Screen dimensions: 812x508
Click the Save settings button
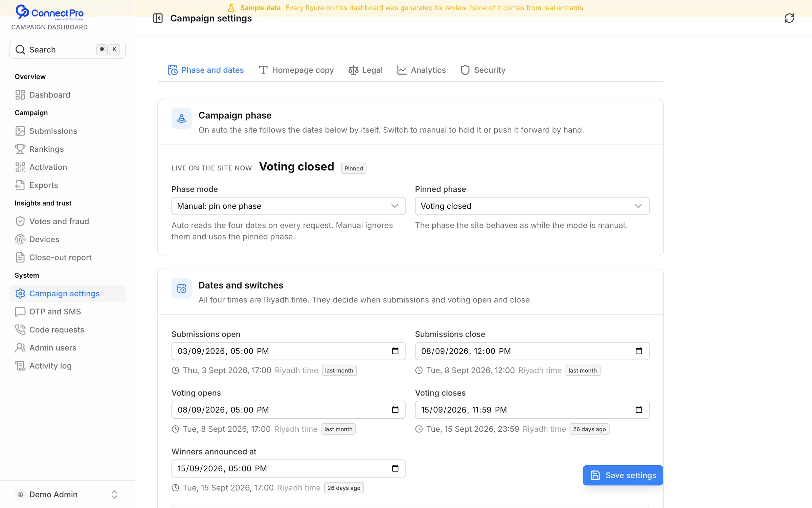[x=623, y=475]
